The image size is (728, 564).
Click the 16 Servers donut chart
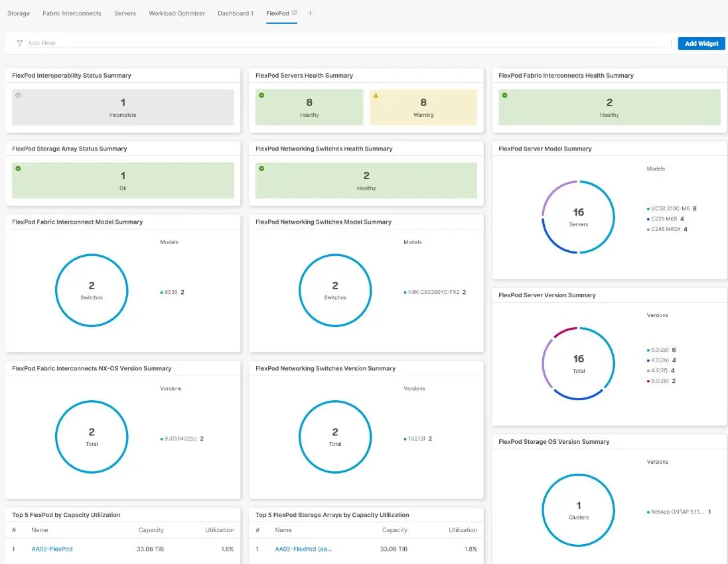(579, 217)
